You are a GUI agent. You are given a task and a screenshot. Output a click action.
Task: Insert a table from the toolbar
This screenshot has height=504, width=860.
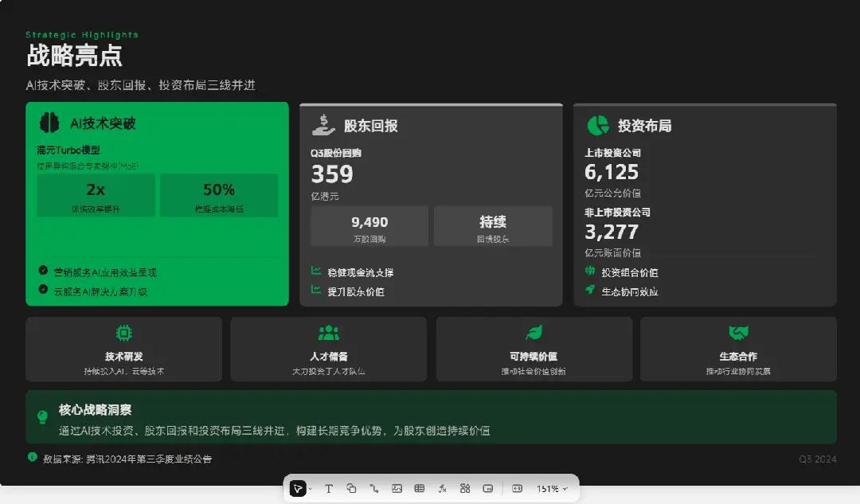tap(420, 488)
